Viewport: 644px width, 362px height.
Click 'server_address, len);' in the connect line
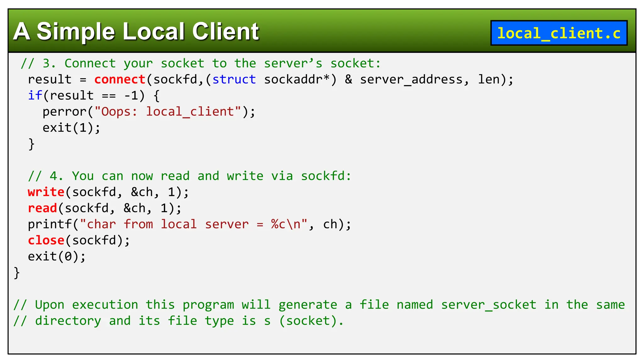click(x=437, y=80)
